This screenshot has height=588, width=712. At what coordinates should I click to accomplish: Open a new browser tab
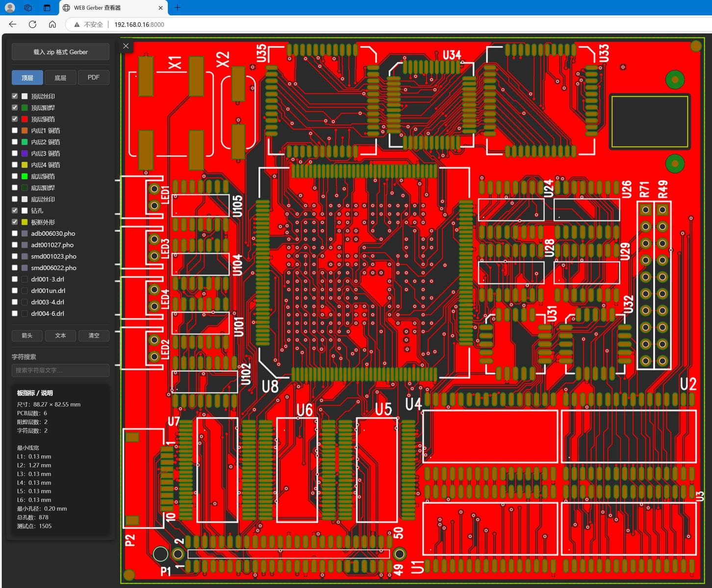[x=178, y=7]
